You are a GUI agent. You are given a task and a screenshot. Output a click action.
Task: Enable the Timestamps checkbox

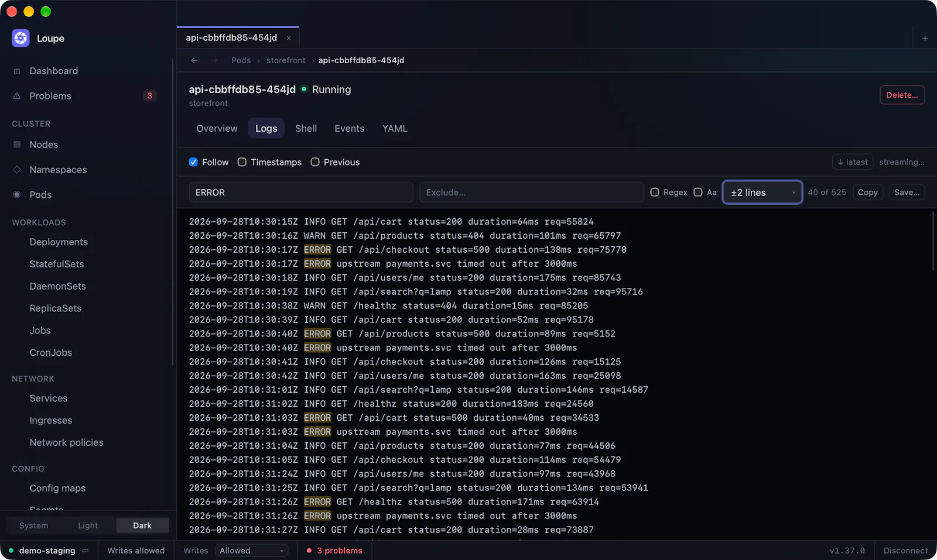tap(242, 162)
